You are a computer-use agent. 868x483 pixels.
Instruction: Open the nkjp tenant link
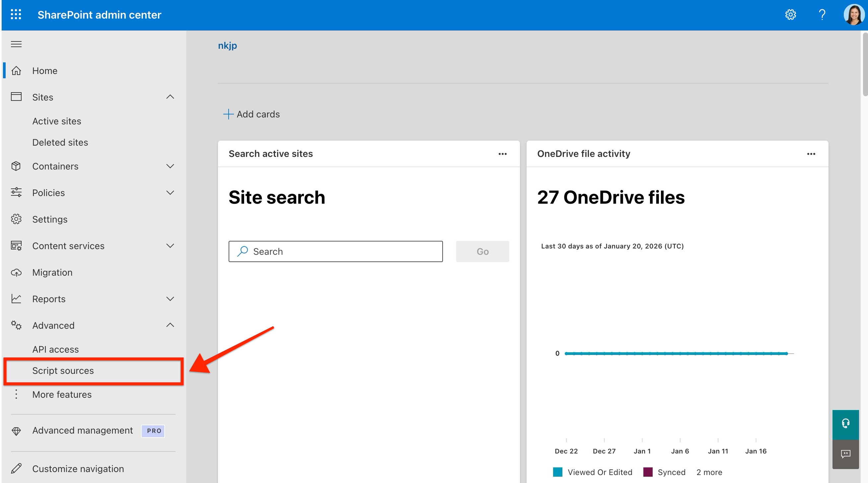click(227, 45)
